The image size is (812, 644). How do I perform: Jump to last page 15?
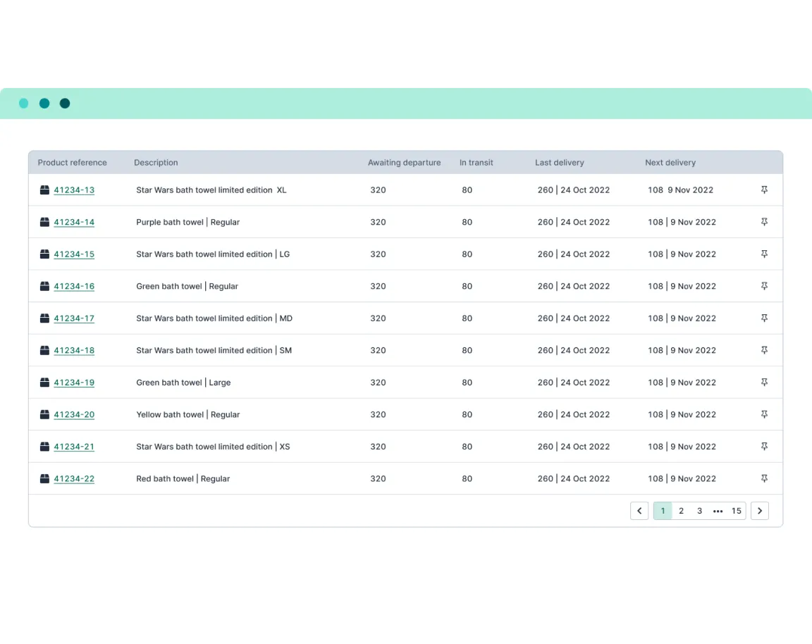[x=737, y=511]
